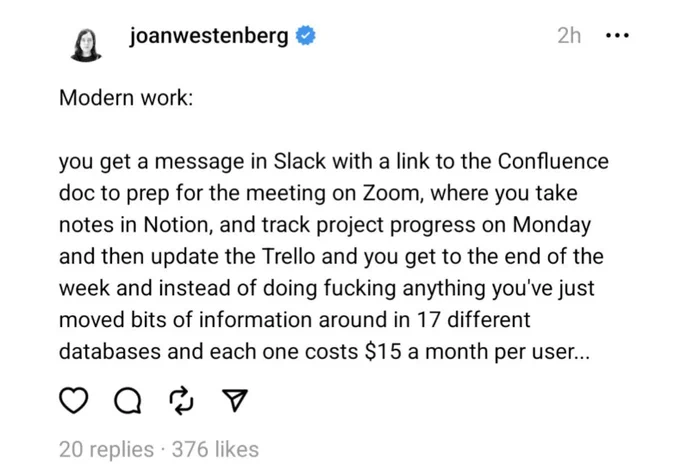Viewport: 680px width, 471px height.
Task: Share the post via paper plane icon
Action: [x=235, y=399]
